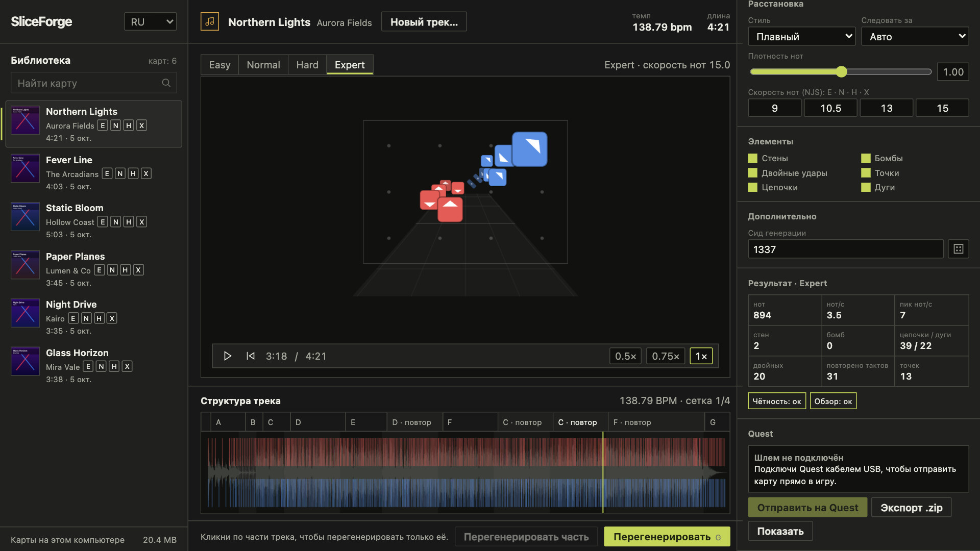Select Easy badge on Night Drive

click(x=73, y=318)
